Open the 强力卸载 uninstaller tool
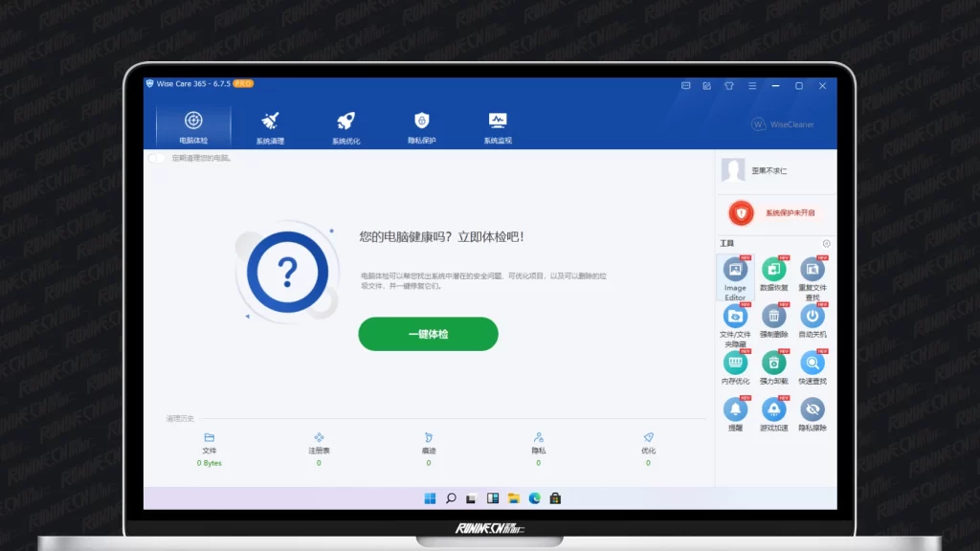Viewport: 980px width, 551px height. click(773, 364)
